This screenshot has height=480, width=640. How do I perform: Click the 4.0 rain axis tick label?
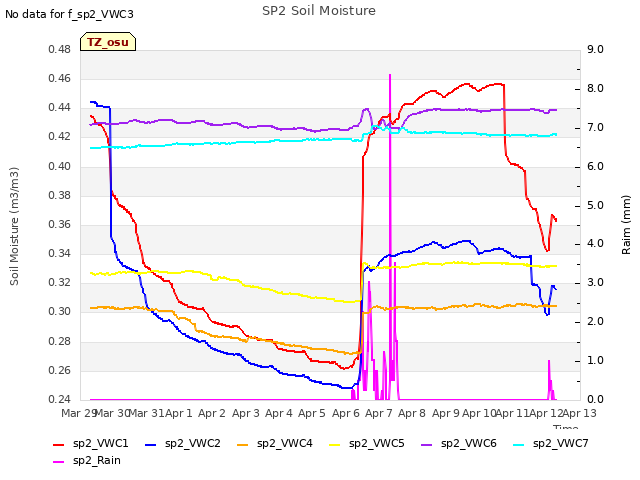click(595, 244)
